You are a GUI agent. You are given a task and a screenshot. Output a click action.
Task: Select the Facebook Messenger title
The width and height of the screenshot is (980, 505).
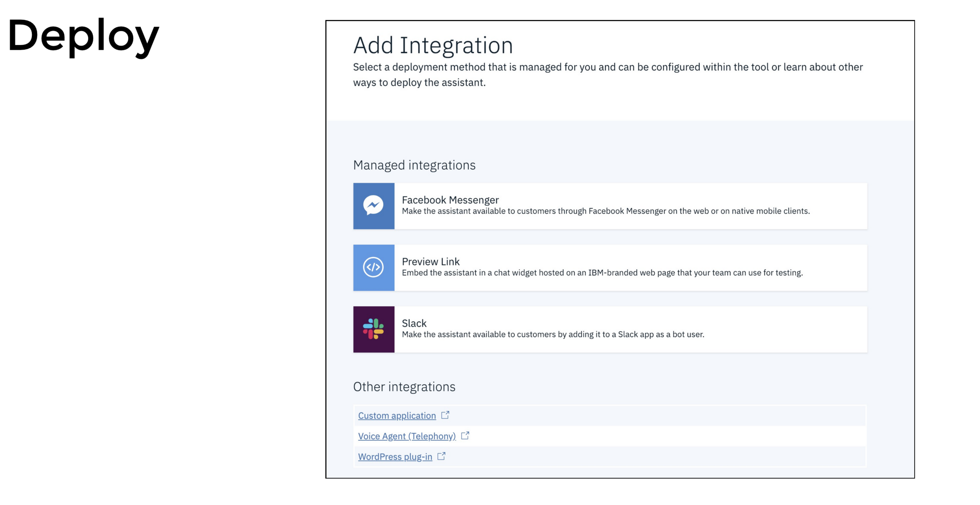click(450, 200)
